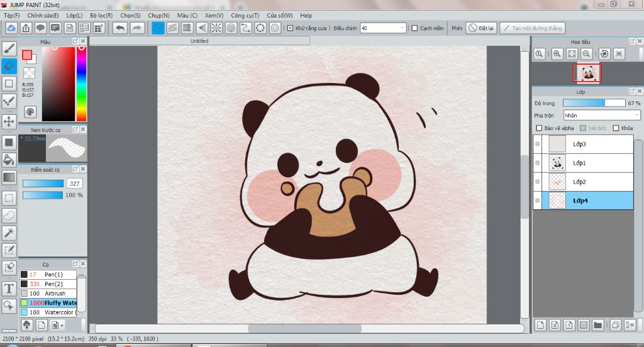Toggle the 'Canh mềm' checkbox
The width and height of the screenshot is (644, 347).
coord(415,28)
